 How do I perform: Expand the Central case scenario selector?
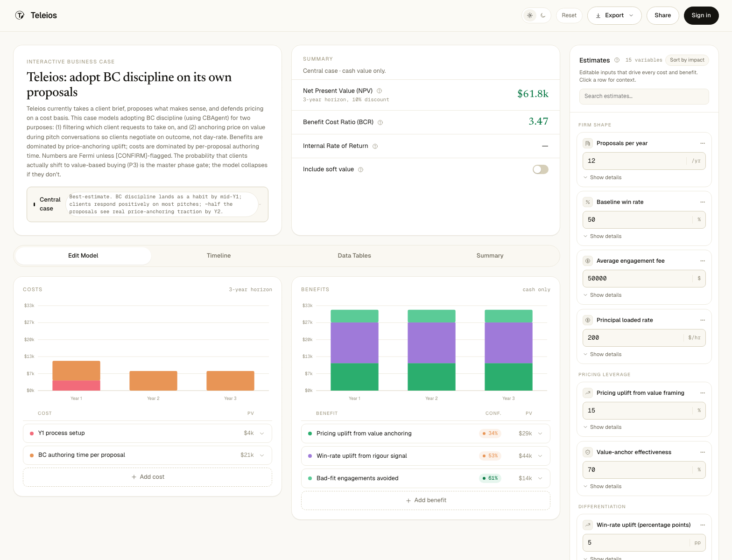[148, 204]
